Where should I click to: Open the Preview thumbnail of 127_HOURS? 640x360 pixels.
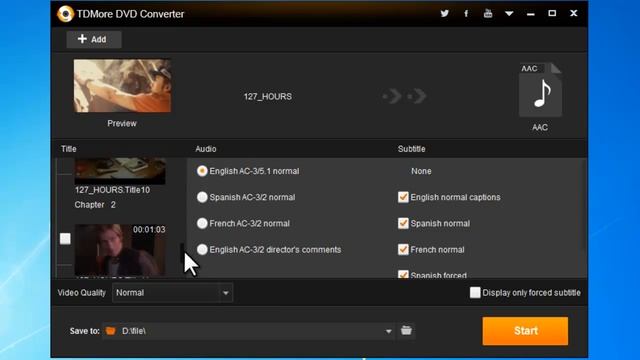click(x=122, y=86)
